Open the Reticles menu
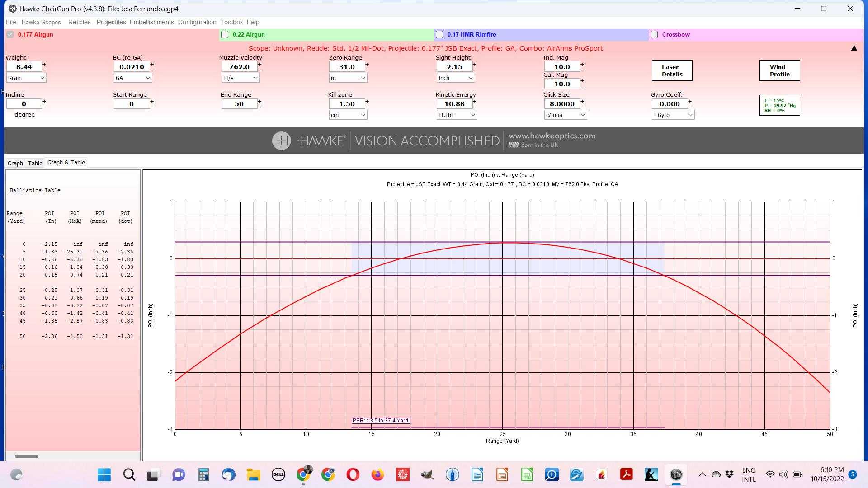This screenshot has height=488, width=868. (79, 22)
